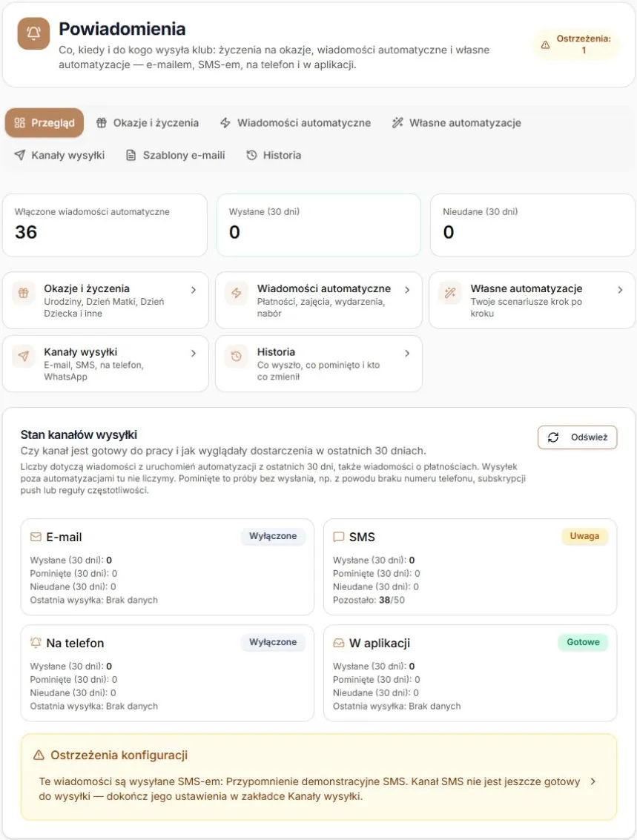637x840 pixels.
Task: Click the document icon in Szablony e-maili tab
Action: (x=131, y=156)
